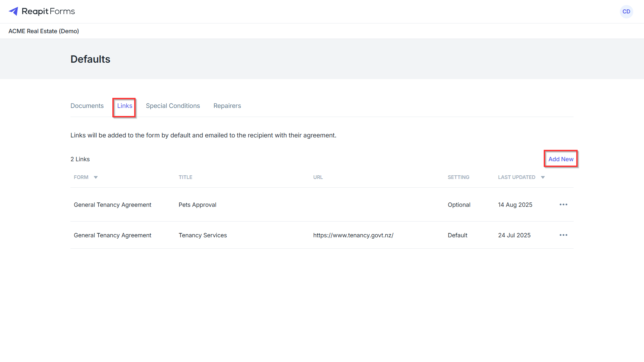Click the Add New link
The width and height of the screenshot is (644, 362).
pyautogui.click(x=561, y=159)
